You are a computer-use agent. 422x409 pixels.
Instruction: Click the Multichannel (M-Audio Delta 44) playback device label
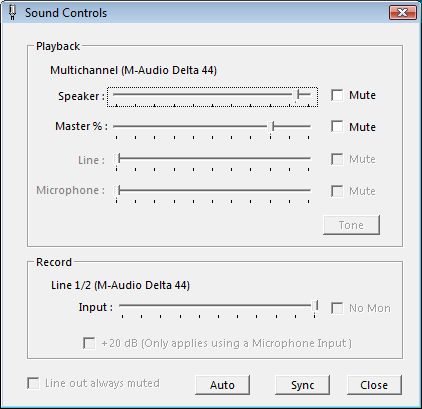tap(133, 70)
